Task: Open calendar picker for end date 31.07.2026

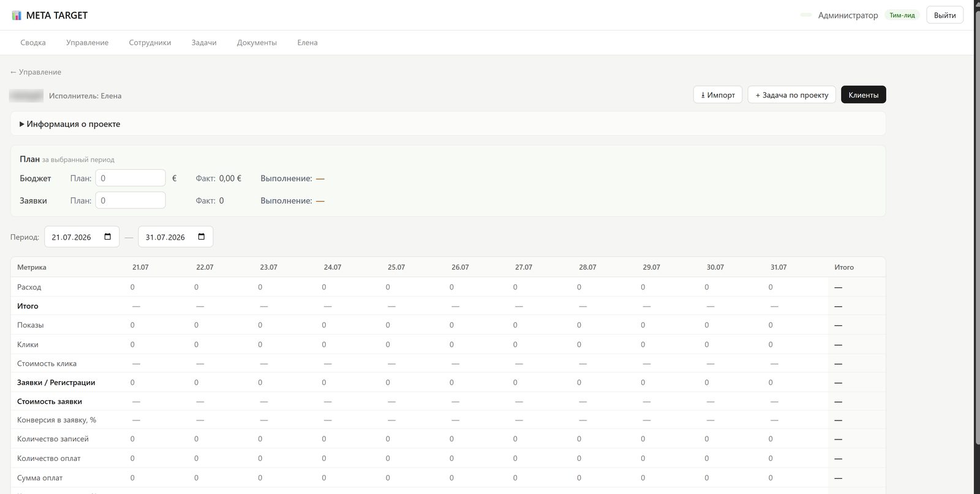Action: 202,237
